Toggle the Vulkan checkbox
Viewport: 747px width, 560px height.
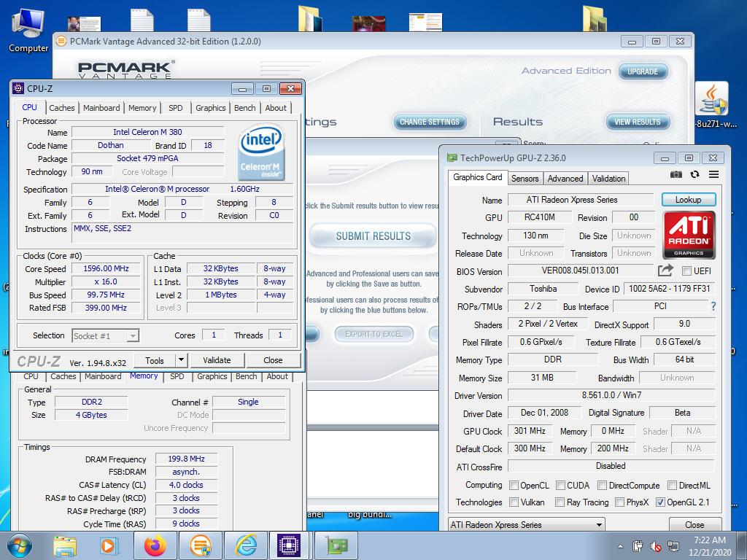pos(514,502)
